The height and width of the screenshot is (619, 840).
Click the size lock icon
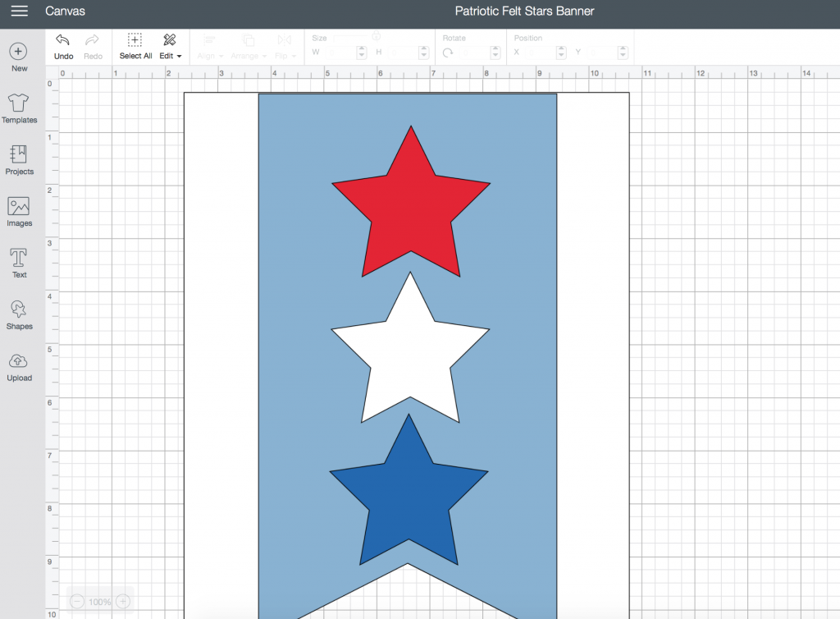click(x=377, y=36)
